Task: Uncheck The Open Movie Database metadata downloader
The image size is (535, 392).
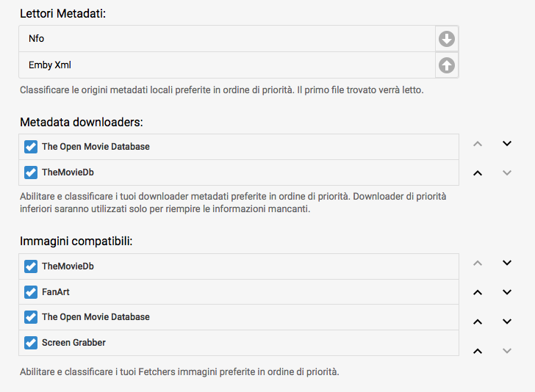Action: (31, 147)
